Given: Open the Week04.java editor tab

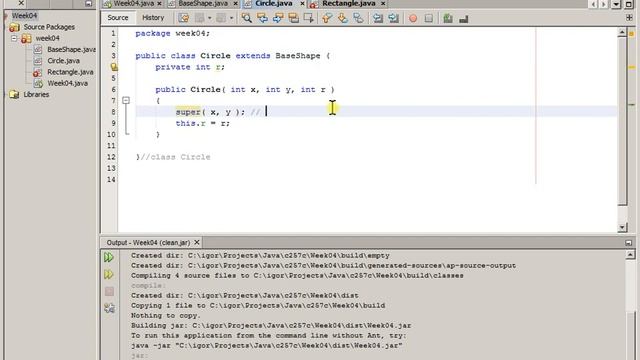Looking at the screenshot, I should point(133,4).
